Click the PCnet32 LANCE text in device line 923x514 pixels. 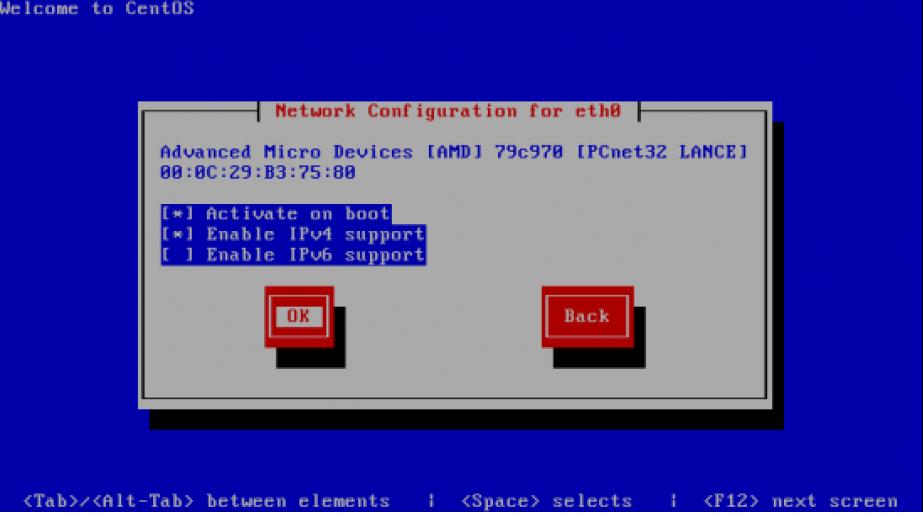pos(662,152)
